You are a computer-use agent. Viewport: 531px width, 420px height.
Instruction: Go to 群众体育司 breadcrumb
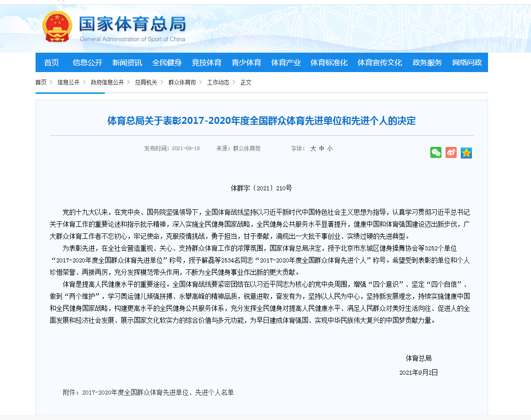(x=182, y=82)
